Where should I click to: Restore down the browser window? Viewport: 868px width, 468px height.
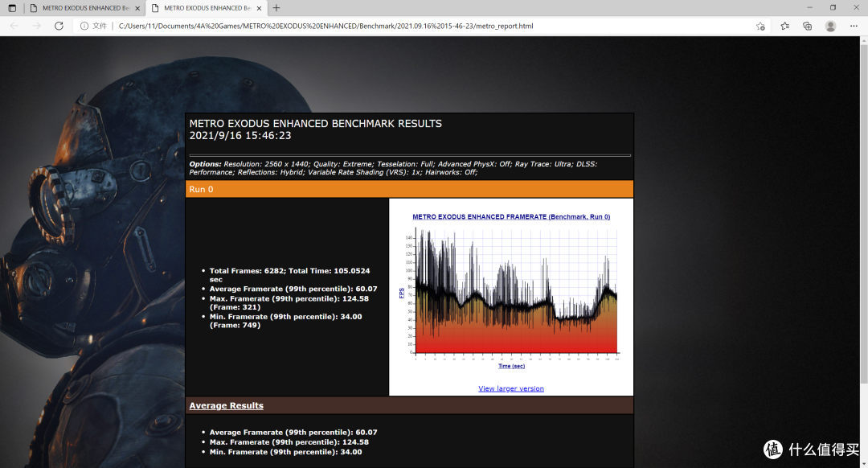point(833,8)
